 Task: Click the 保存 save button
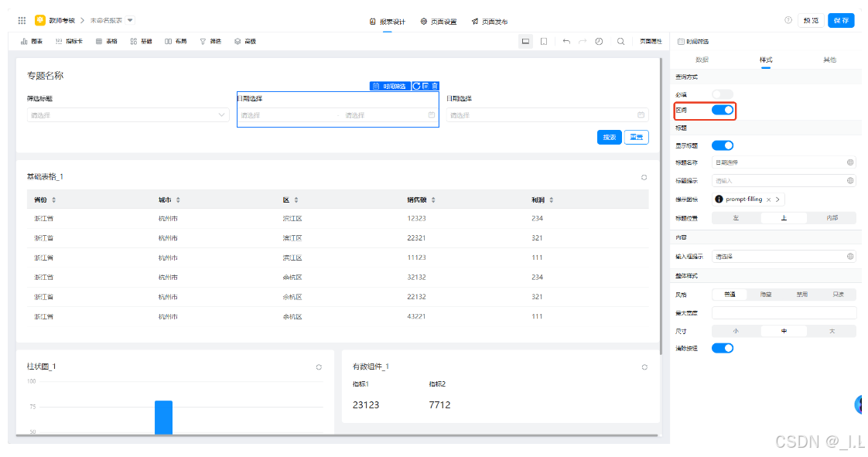click(x=841, y=20)
